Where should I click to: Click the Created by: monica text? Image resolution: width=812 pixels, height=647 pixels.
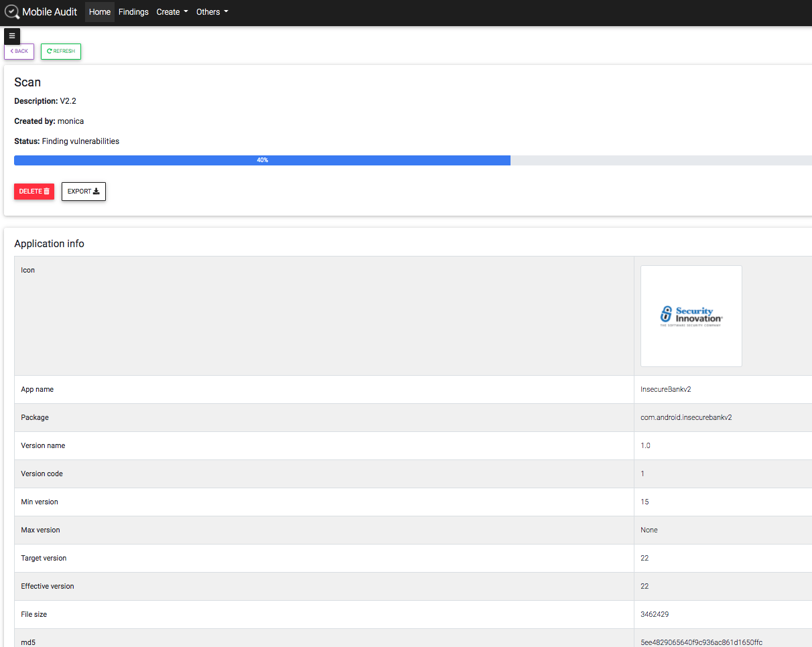[49, 121]
